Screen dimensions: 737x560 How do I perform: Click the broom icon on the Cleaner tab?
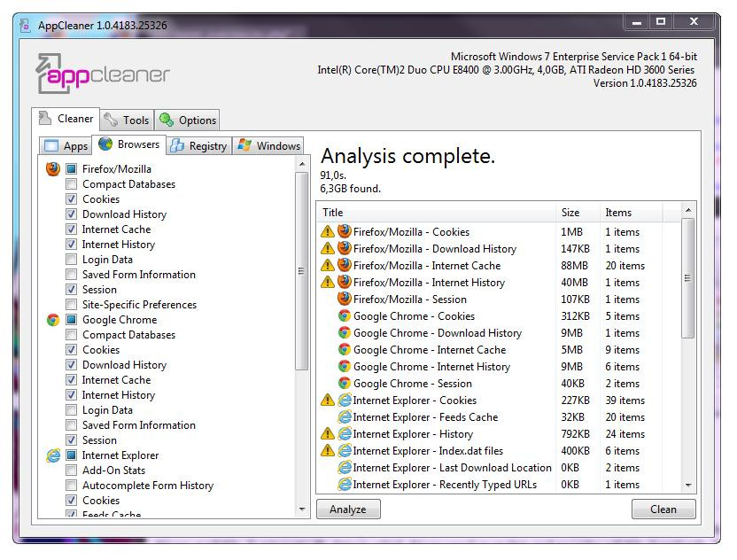click(x=44, y=118)
